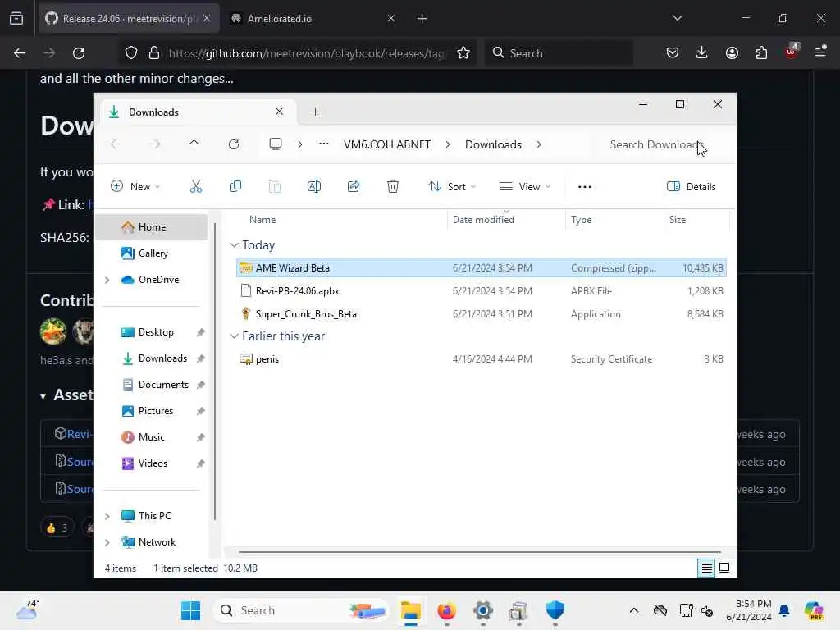Open Firefox account icon
The image size is (840, 630).
732,52
